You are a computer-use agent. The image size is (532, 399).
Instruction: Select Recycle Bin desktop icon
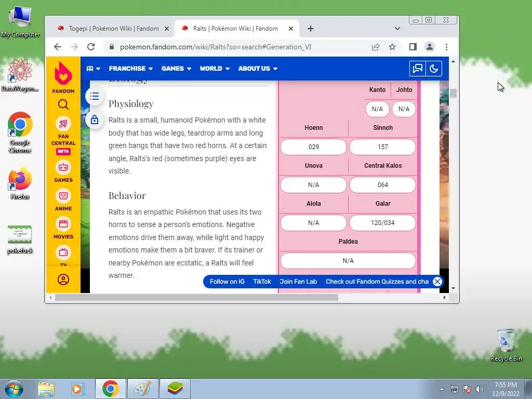click(x=506, y=345)
